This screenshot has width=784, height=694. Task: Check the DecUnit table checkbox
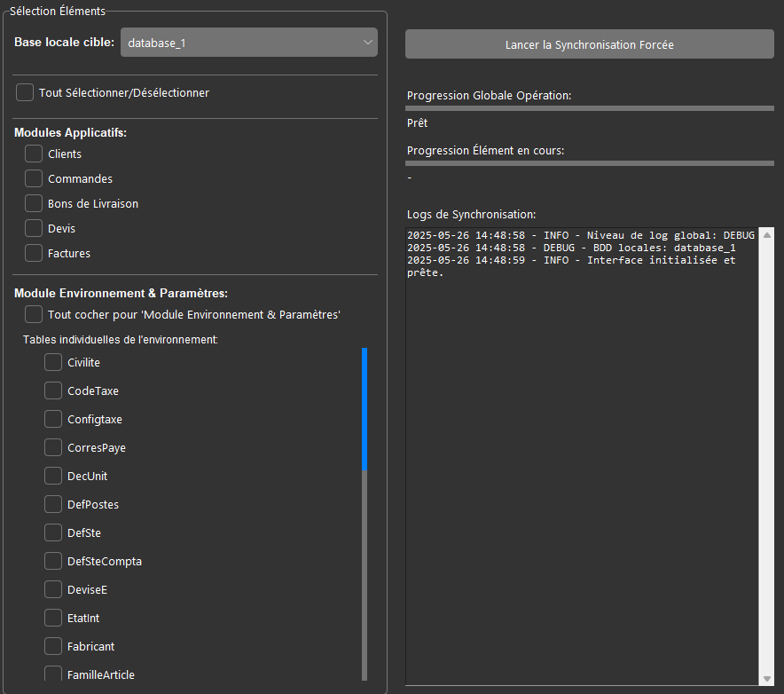53,476
